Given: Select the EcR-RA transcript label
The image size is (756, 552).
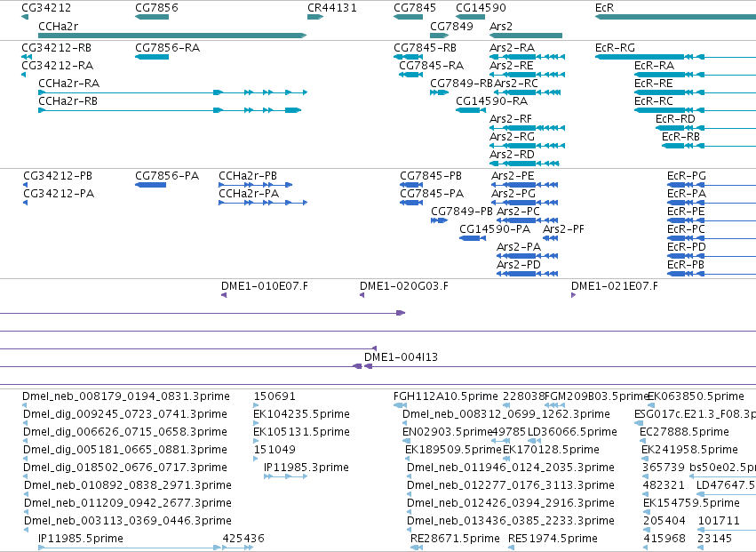Looking at the screenshot, I should pyautogui.click(x=654, y=65).
